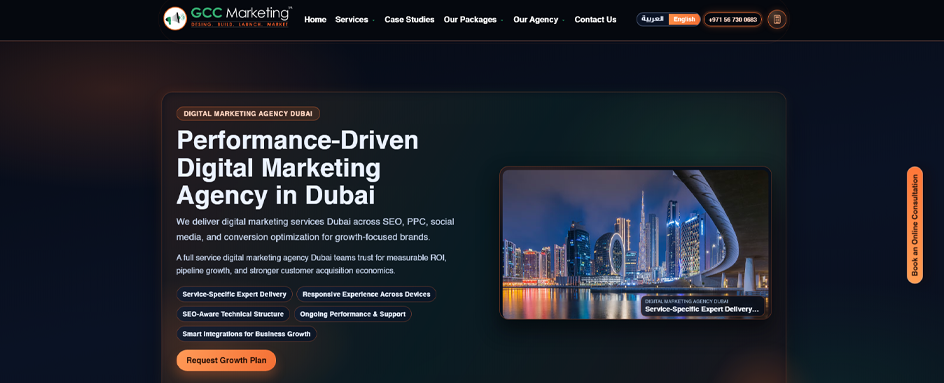
Task: Click the Request Growth Plan button
Action: pyautogui.click(x=226, y=360)
